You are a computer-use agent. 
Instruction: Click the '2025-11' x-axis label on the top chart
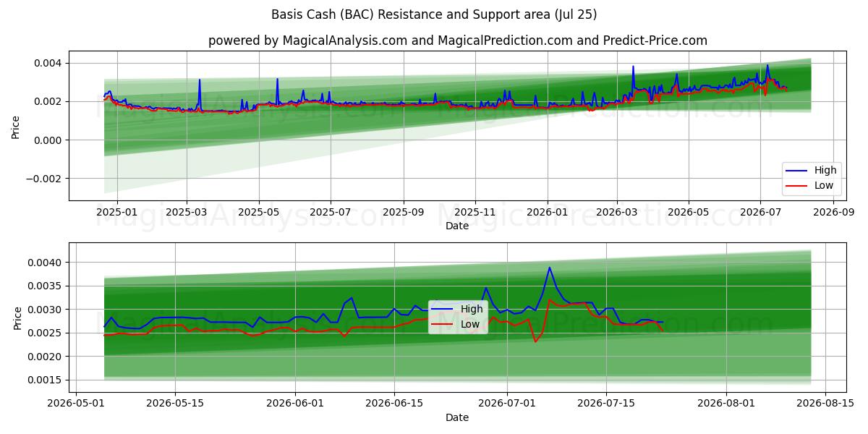coord(475,213)
